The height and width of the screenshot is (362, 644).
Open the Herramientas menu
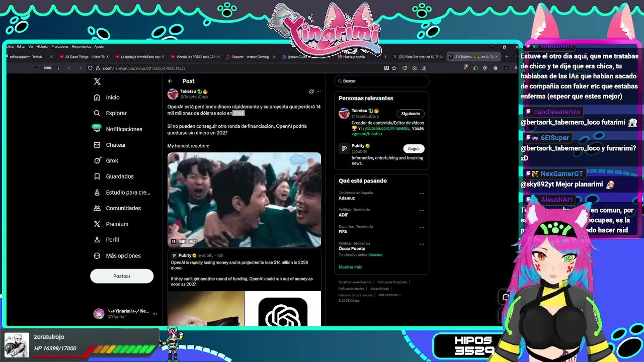click(81, 47)
